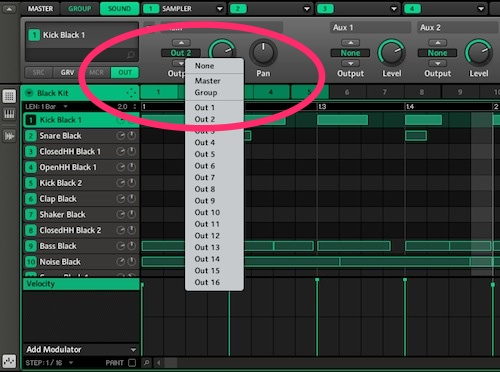This screenshot has width=500, height=372.
Task: Switch to the piano keyboard view icon
Action: click(9, 114)
